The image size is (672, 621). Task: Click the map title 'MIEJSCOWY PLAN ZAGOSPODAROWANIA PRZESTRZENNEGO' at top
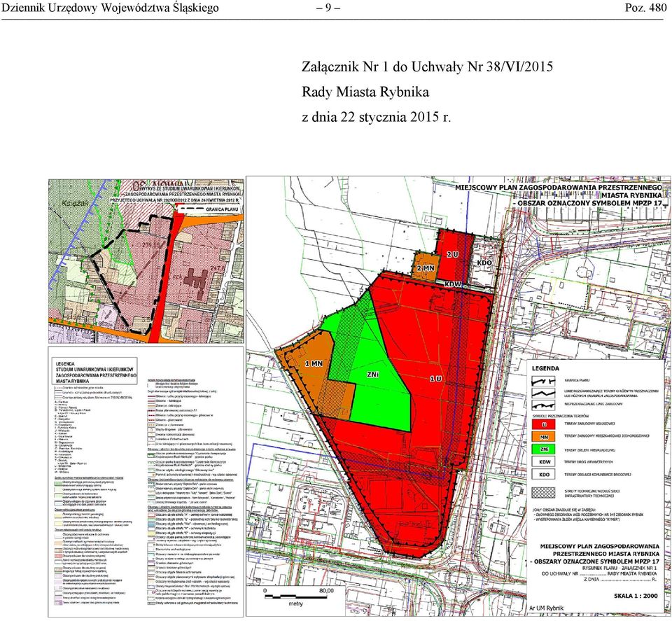[x=559, y=188]
